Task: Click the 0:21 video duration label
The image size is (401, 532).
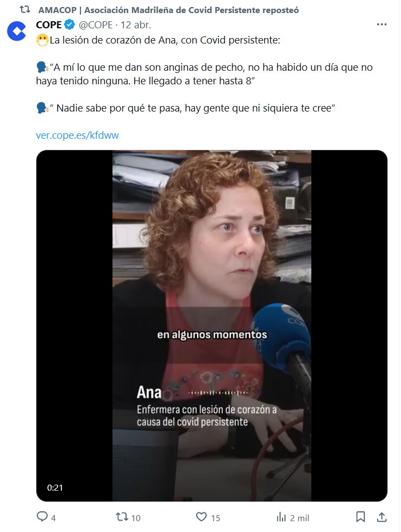Action: pyautogui.click(x=55, y=487)
